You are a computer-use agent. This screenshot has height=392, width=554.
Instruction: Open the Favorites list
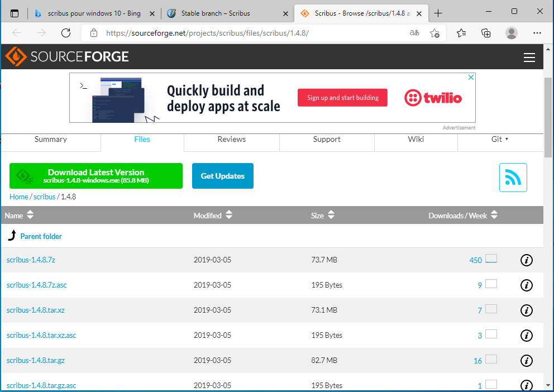click(x=461, y=33)
